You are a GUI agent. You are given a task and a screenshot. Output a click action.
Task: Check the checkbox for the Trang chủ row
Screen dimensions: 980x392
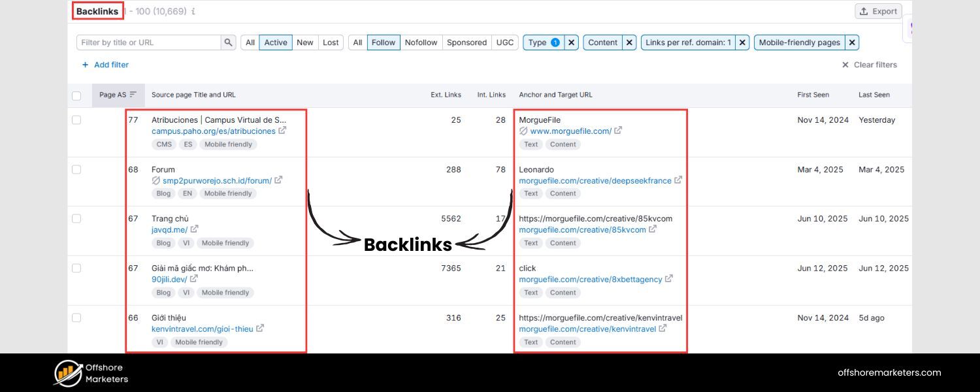point(76,219)
